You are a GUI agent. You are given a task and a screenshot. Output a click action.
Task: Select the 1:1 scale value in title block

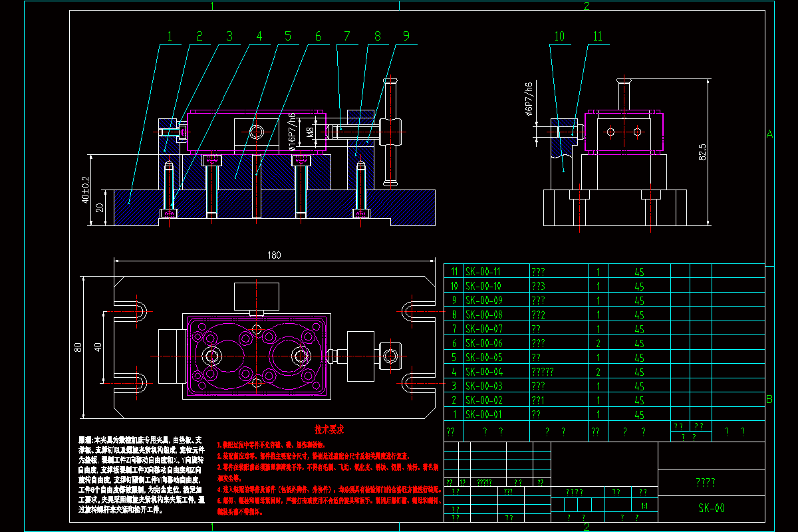(x=644, y=506)
